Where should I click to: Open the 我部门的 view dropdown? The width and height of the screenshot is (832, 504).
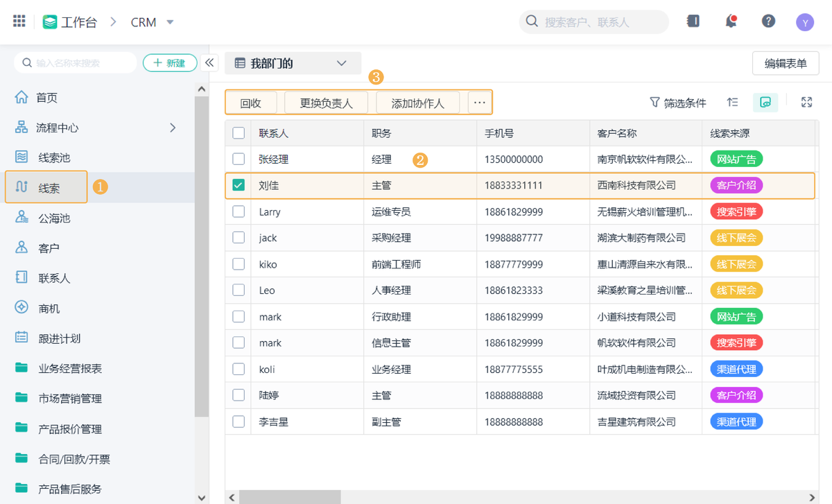pyautogui.click(x=293, y=63)
